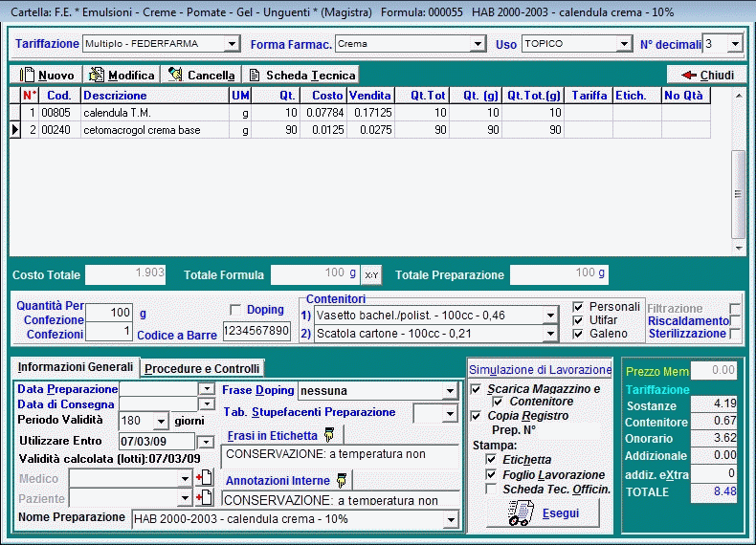Click the X:Y ratio button
This screenshot has width=756, height=545.
tap(371, 275)
